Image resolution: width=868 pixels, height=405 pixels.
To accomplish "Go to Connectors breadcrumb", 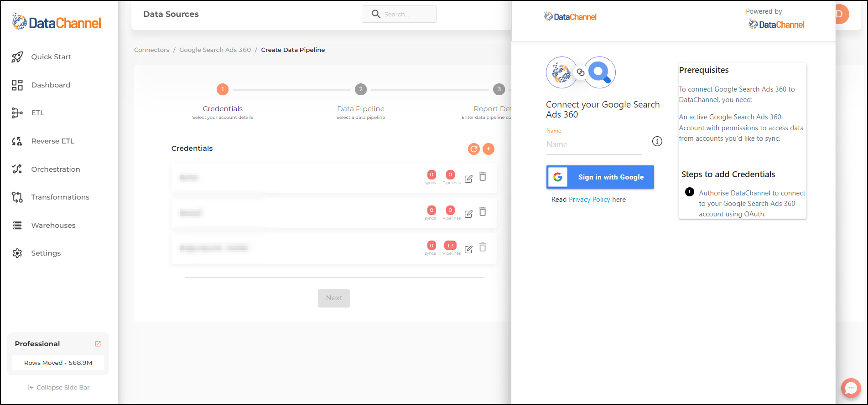I will (151, 50).
